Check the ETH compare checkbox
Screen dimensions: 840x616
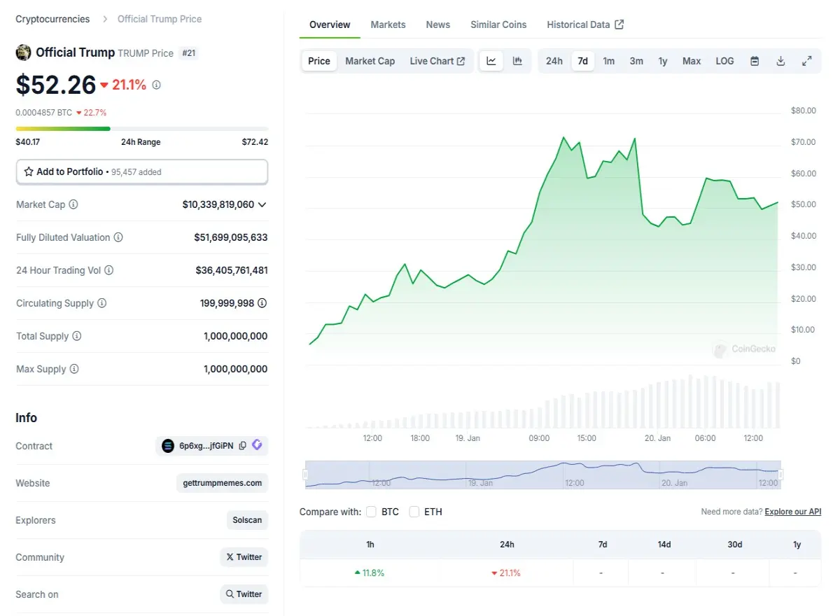click(414, 512)
